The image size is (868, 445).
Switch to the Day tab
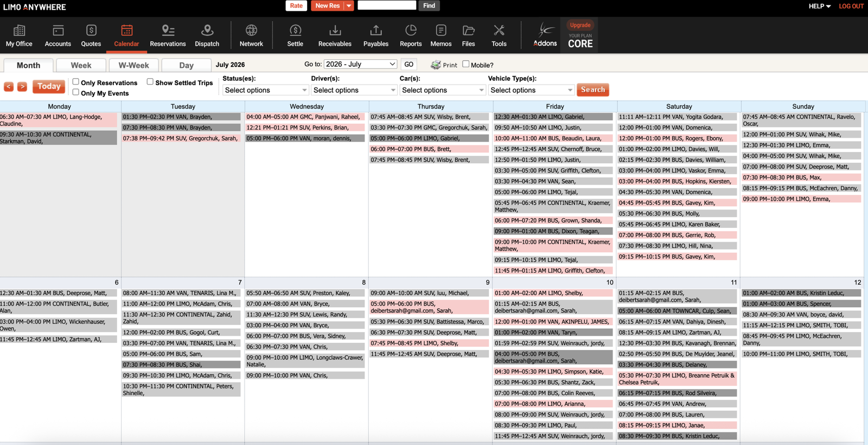[186, 65]
